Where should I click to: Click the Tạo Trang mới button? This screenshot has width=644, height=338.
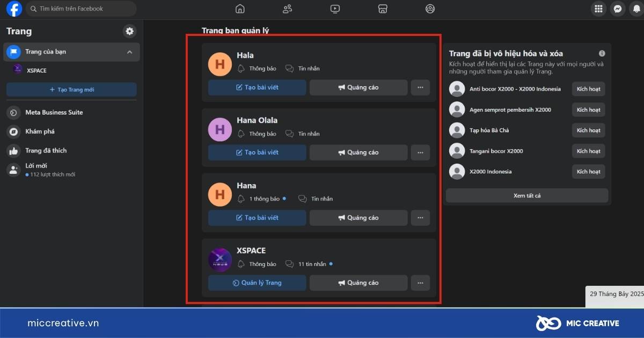[x=71, y=90]
